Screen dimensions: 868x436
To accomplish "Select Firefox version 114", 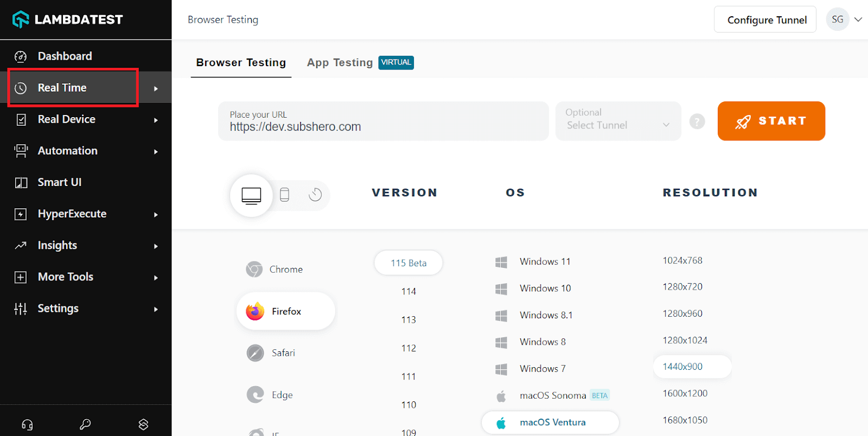I will (409, 291).
